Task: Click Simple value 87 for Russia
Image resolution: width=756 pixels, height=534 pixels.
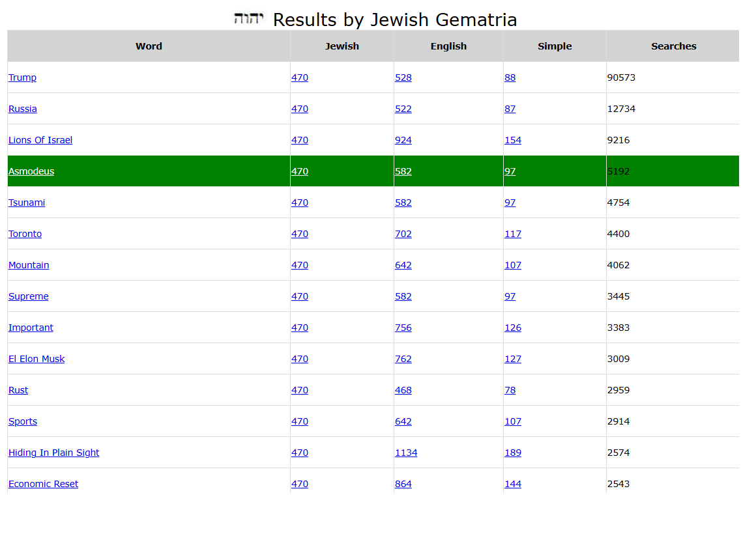Action: (x=510, y=109)
